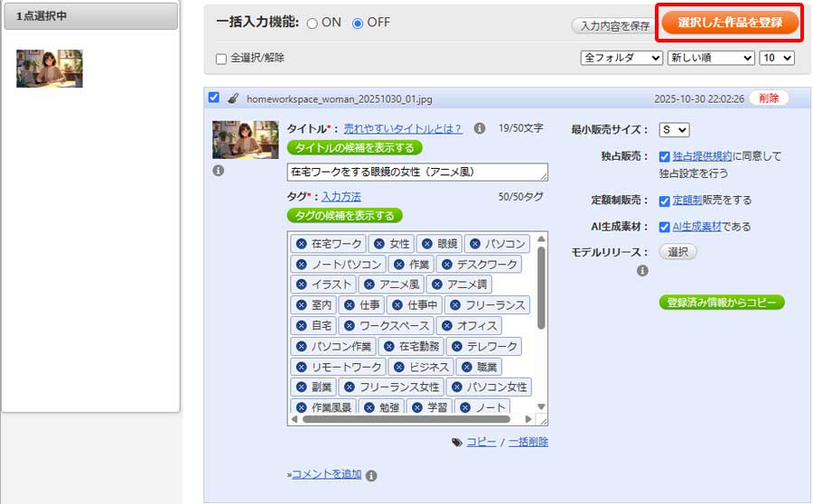Click the info icon next to コメントを追加

click(371, 475)
